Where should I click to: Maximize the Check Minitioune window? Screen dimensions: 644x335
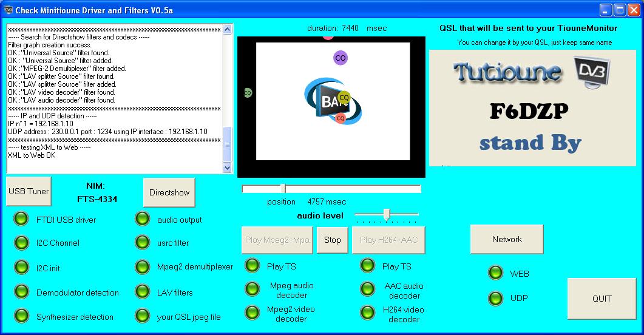(620, 10)
